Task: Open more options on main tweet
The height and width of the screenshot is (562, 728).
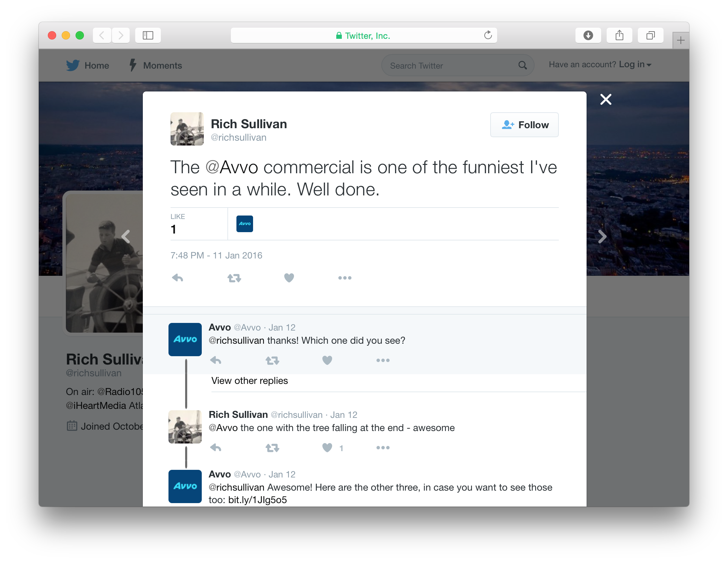Action: tap(345, 278)
